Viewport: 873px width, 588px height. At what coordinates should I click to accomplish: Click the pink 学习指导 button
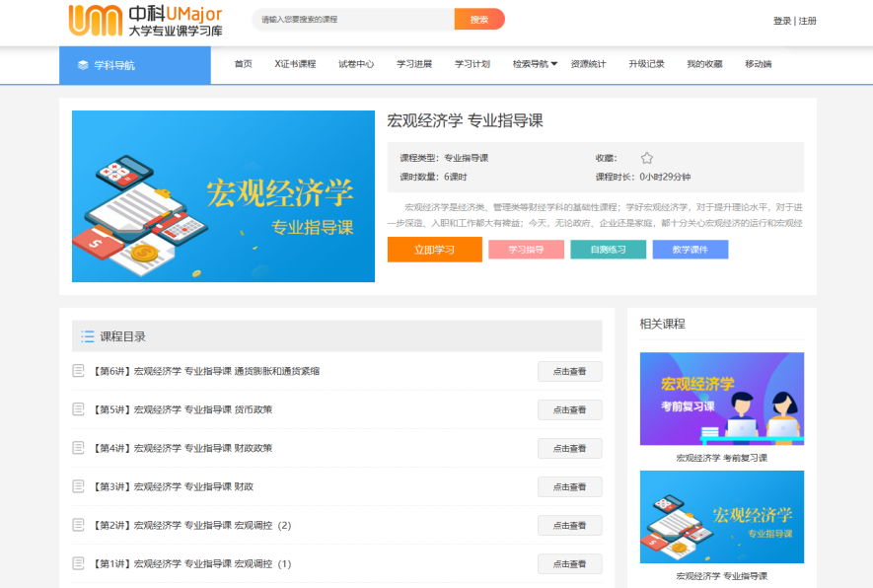pos(526,250)
